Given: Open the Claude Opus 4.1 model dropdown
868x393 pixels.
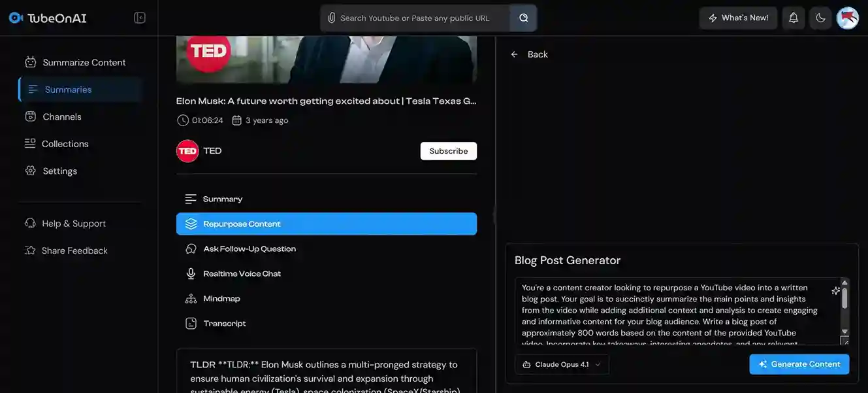Looking at the screenshot, I should tap(562, 364).
